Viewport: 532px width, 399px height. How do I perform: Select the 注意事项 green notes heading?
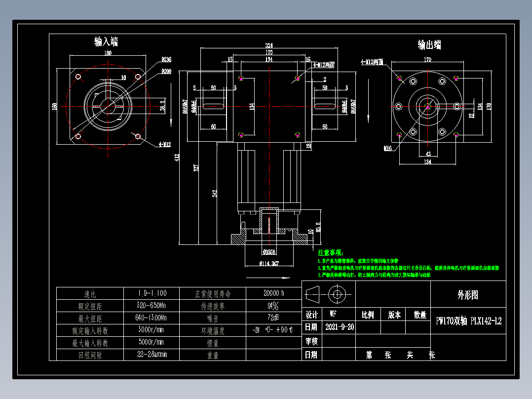click(329, 251)
